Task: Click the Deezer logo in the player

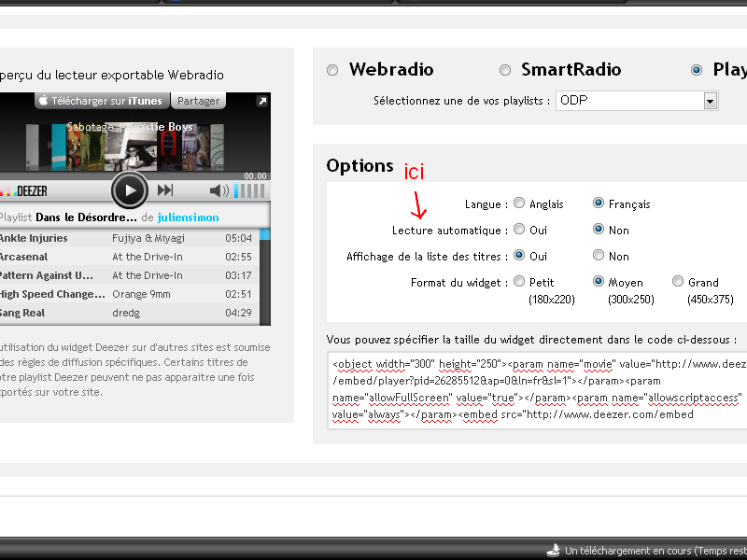Action: pos(24,191)
